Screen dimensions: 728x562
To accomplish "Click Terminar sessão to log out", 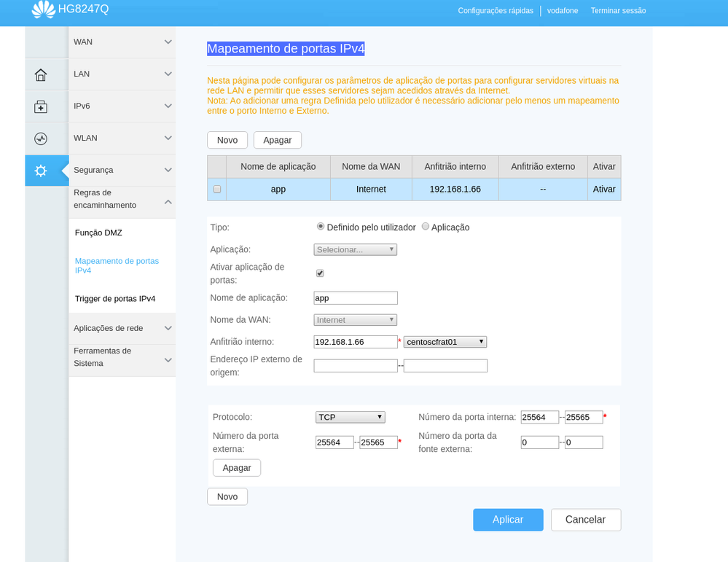I will pyautogui.click(x=617, y=10).
